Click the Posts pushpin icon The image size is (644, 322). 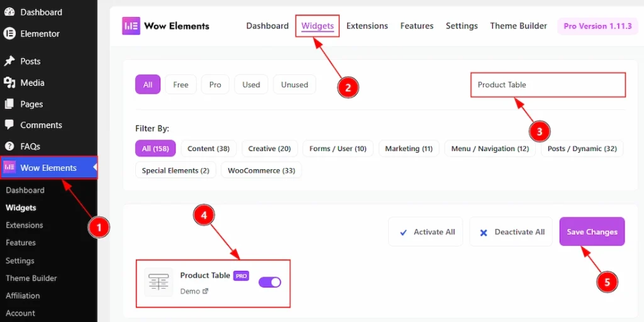pos(9,61)
